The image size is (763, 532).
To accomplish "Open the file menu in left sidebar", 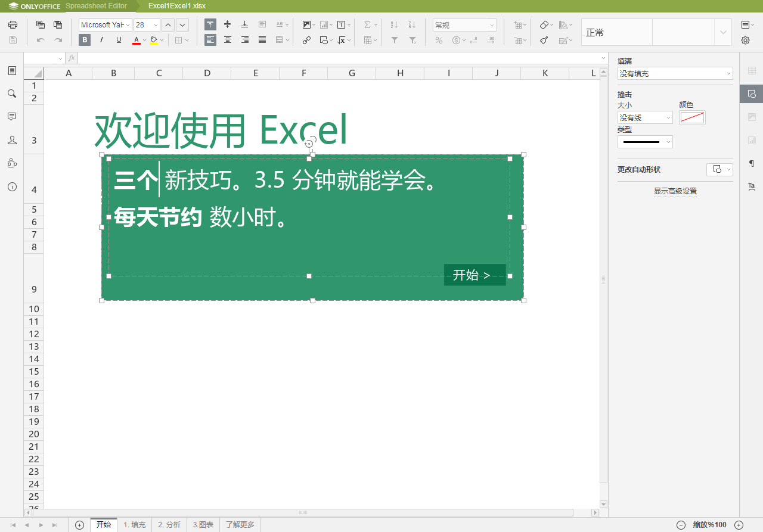I will 12,70.
